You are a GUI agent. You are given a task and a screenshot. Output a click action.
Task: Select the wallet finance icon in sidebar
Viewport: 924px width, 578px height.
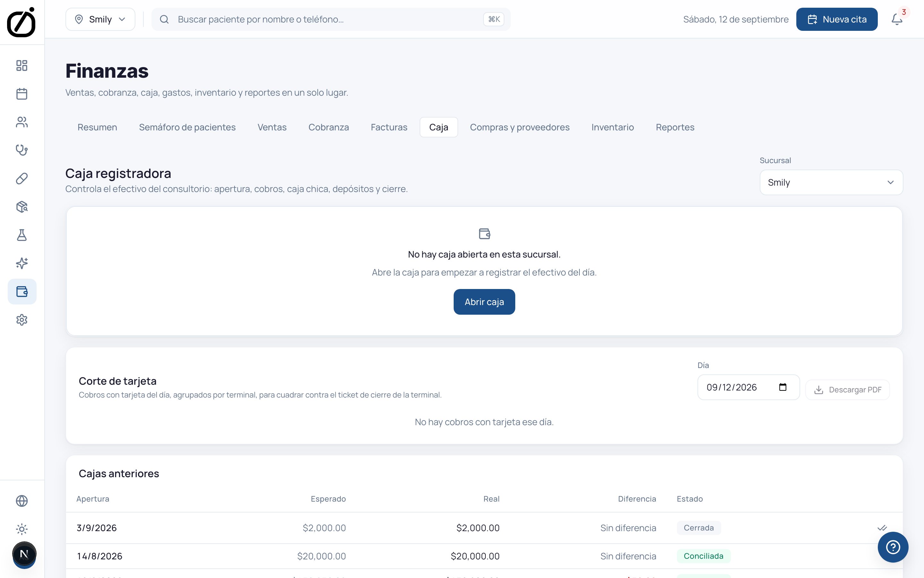22,292
